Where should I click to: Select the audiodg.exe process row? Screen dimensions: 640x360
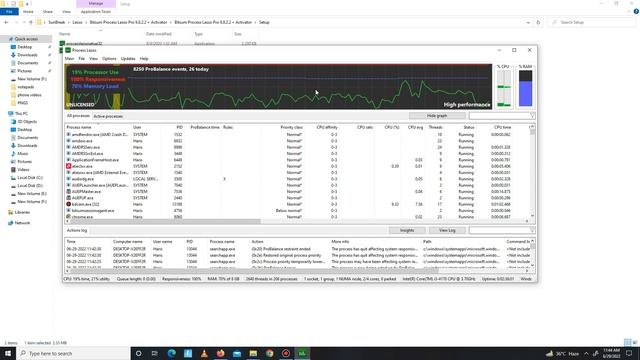coord(297,179)
